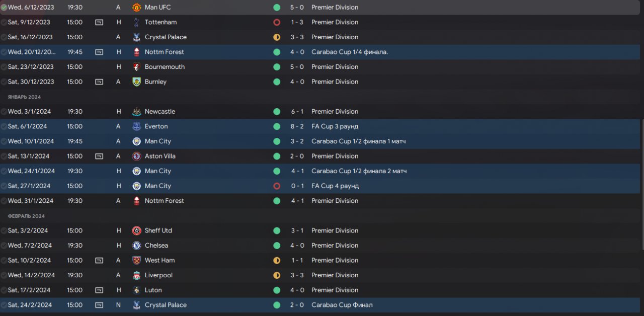Click the Tottenham club crest icon
The image size is (644, 316).
coord(136,22)
